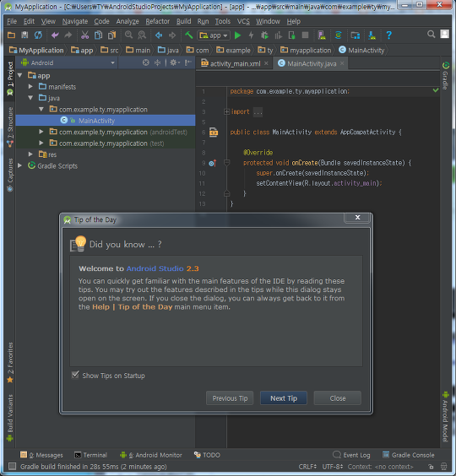Open file with toolbar Open icon

[11, 35]
